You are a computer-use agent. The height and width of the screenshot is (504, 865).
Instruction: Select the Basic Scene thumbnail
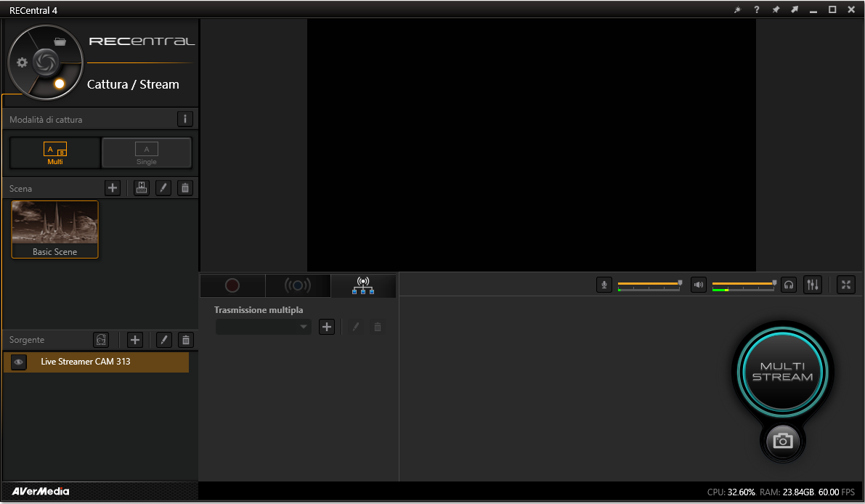(x=54, y=229)
